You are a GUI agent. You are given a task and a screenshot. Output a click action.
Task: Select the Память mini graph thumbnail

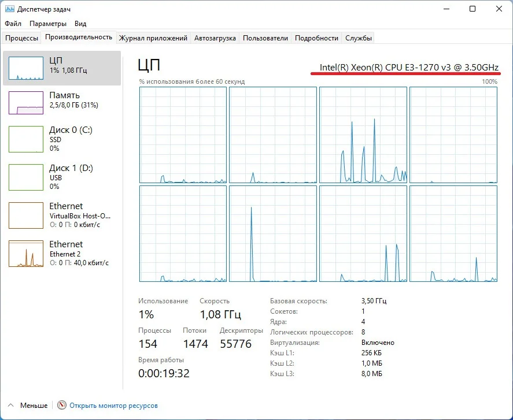[26, 103]
